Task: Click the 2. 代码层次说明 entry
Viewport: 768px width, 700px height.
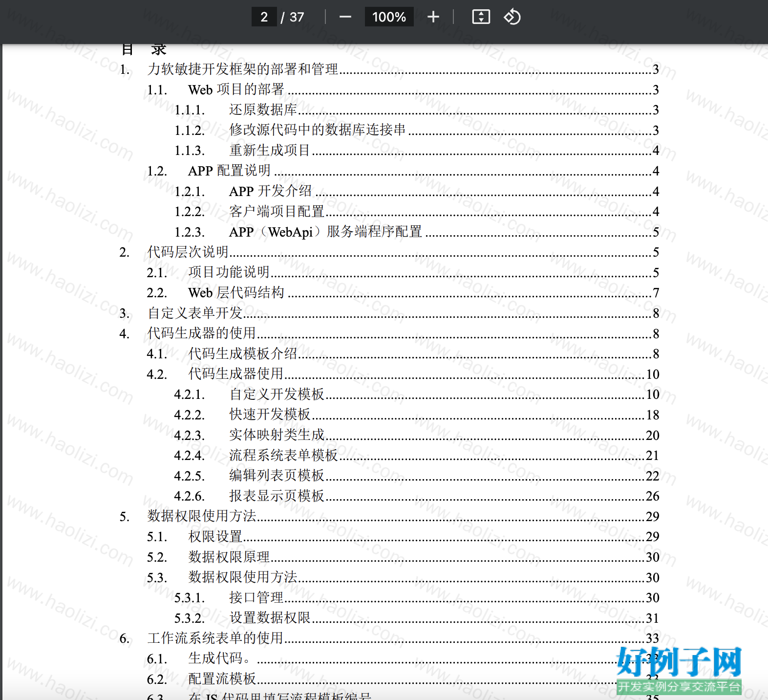Action: click(389, 252)
